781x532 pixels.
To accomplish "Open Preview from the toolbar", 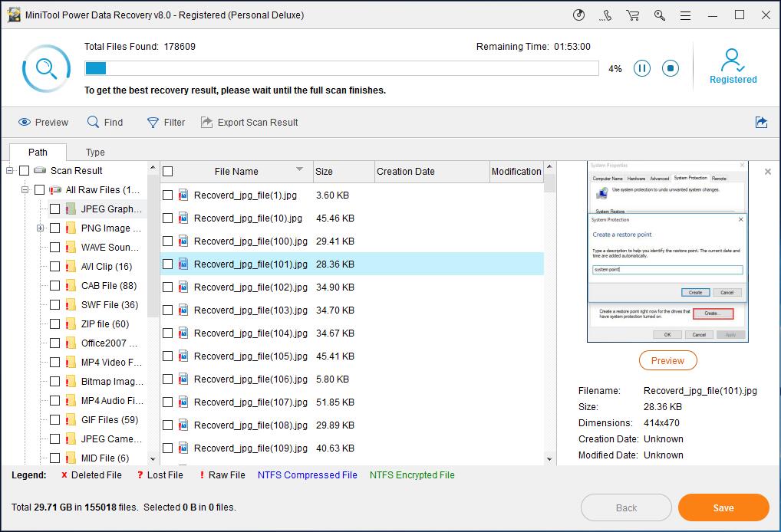I will click(43, 123).
